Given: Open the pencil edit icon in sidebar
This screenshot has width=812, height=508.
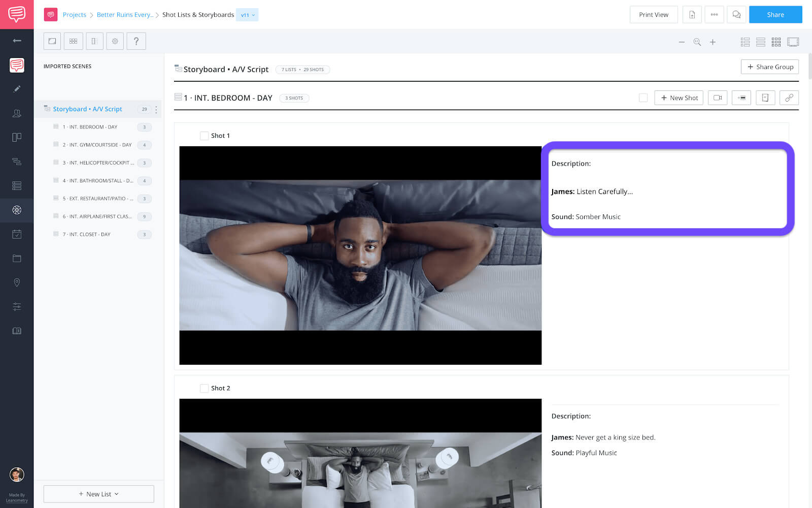Looking at the screenshot, I should pos(17,89).
